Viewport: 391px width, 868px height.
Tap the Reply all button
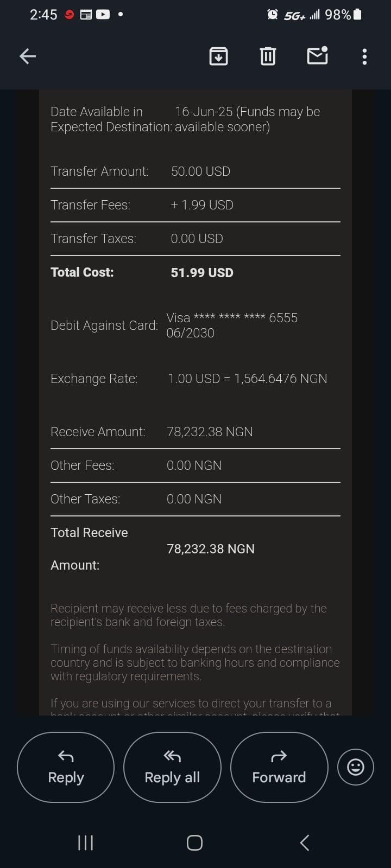pos(172,767)
